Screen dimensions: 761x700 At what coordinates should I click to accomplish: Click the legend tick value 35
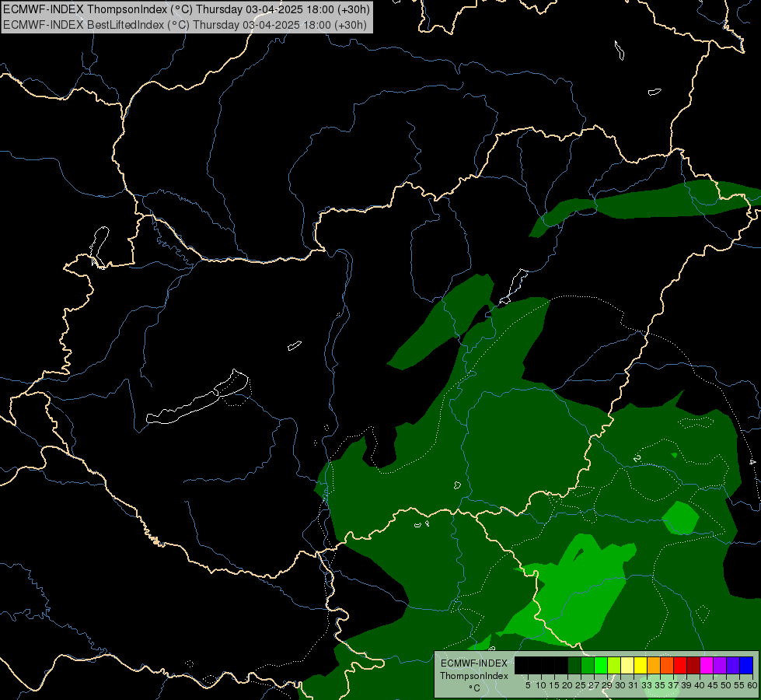(x=660, y=685)
